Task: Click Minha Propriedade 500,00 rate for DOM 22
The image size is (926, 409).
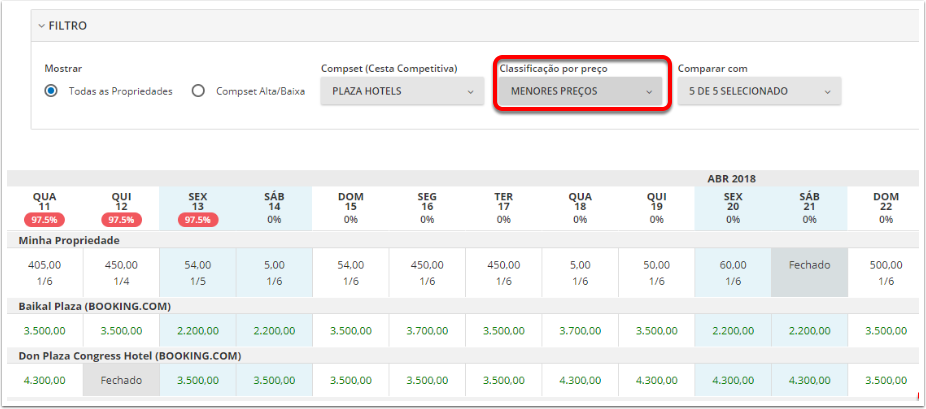Action: (886, 265)
